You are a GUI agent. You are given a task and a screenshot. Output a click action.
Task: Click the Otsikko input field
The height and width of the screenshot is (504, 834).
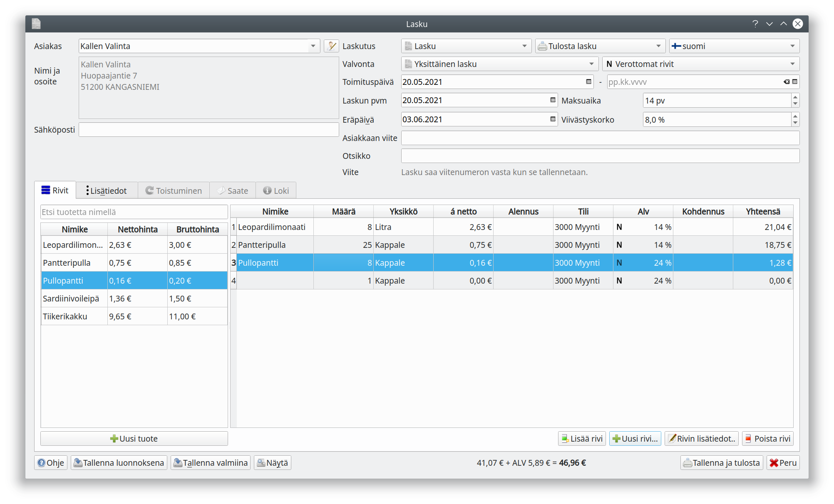coord(600,156)
